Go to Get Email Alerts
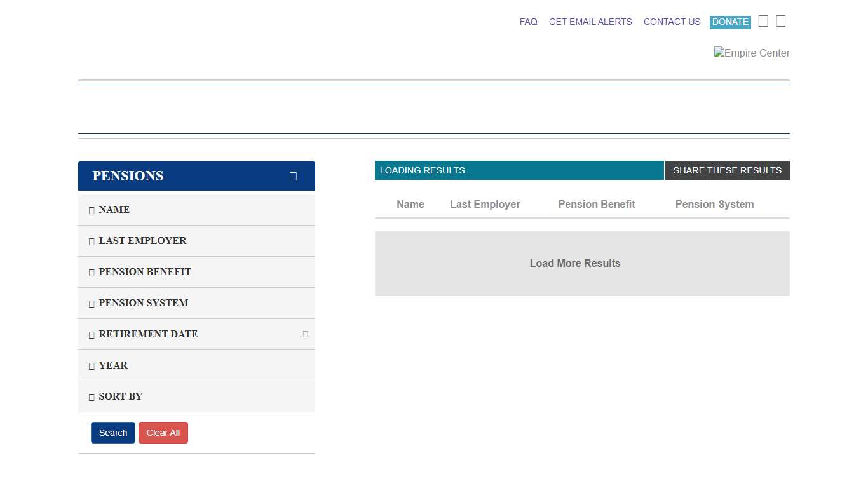The width and height of the screenshot is (868, 488). (590, 22)
